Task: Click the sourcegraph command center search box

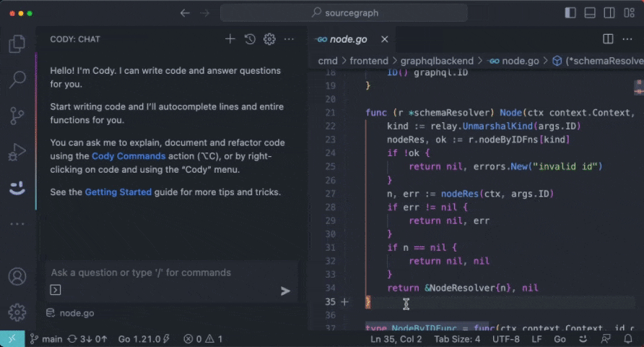Action: tap(344, 13)
